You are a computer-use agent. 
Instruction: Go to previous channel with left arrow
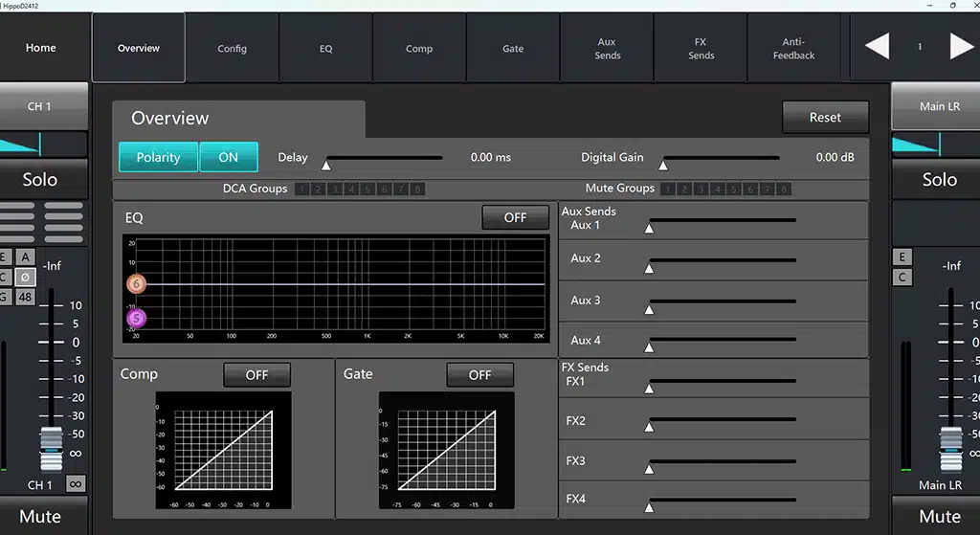coord(877,46)
